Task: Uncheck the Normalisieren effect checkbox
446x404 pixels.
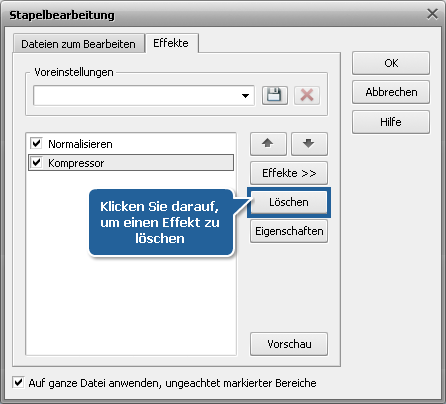Action: [36, 143]
